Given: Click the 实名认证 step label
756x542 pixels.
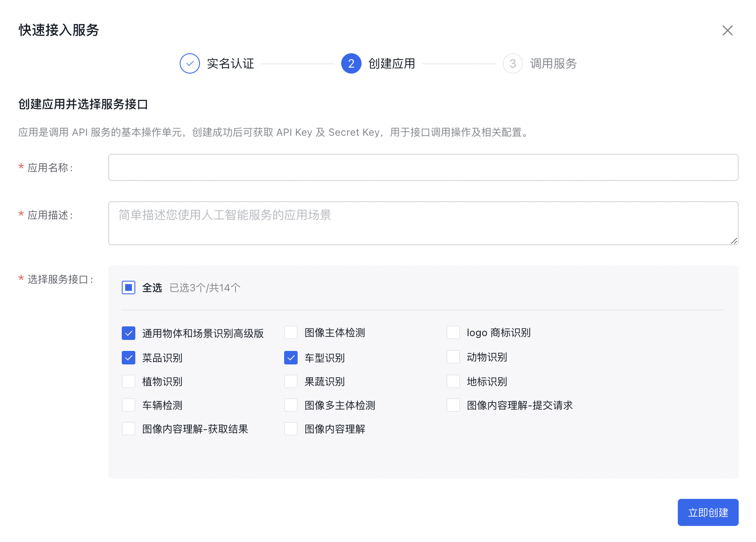Looking at the screenshot, I should (230, 64).
